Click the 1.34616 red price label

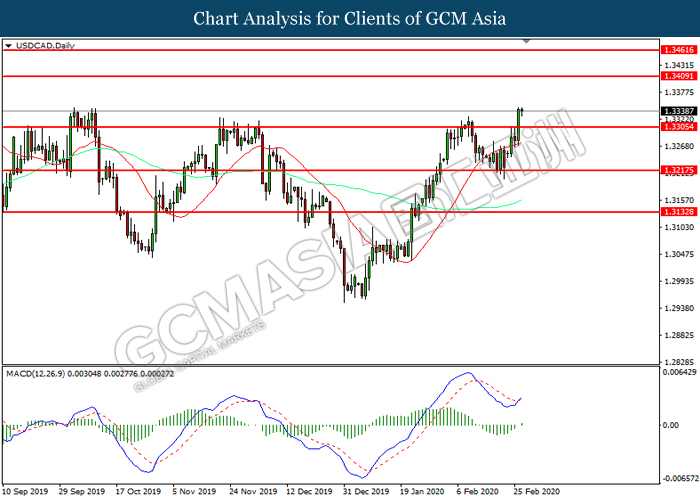pos(678,49)
